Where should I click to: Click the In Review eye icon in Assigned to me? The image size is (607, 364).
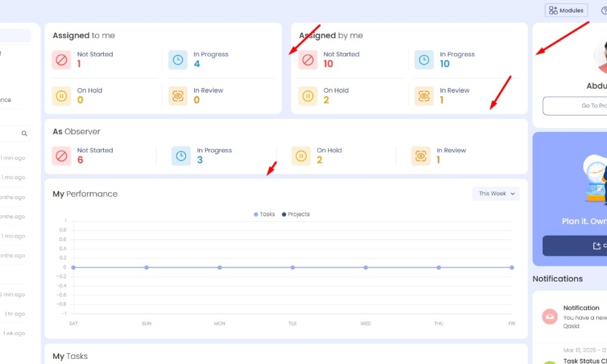(x=178, y=96)
